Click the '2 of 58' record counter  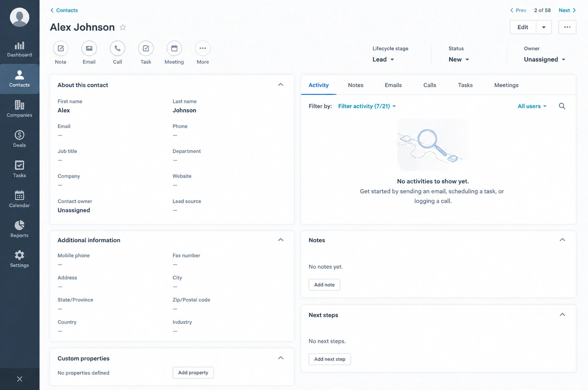(542, 10)
